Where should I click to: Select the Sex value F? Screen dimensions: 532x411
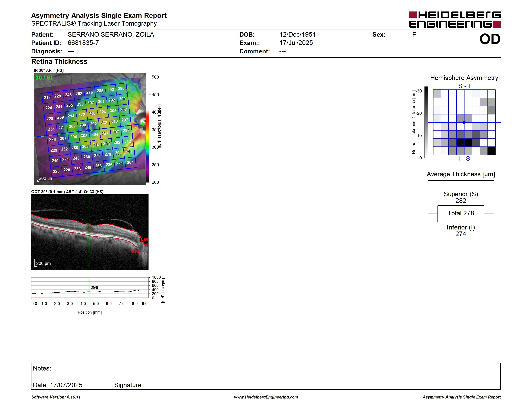pyautogui.click(x=414, y=35)
